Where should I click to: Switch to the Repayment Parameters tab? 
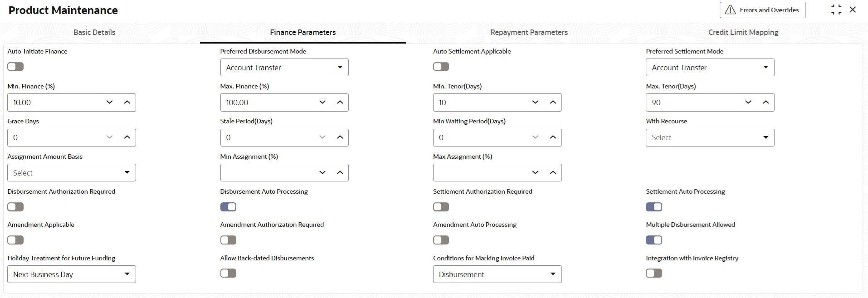[529, 32]
